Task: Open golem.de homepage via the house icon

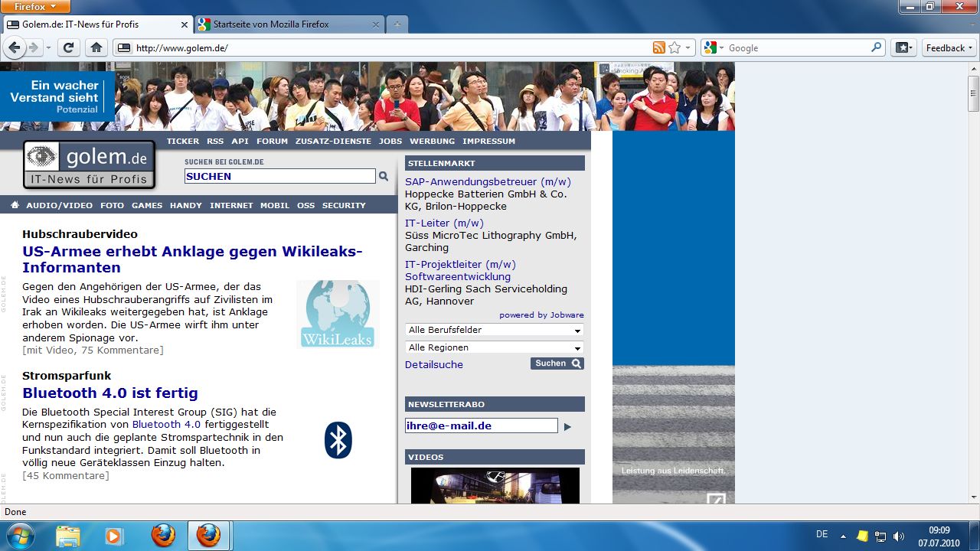Action: (15, 204)
